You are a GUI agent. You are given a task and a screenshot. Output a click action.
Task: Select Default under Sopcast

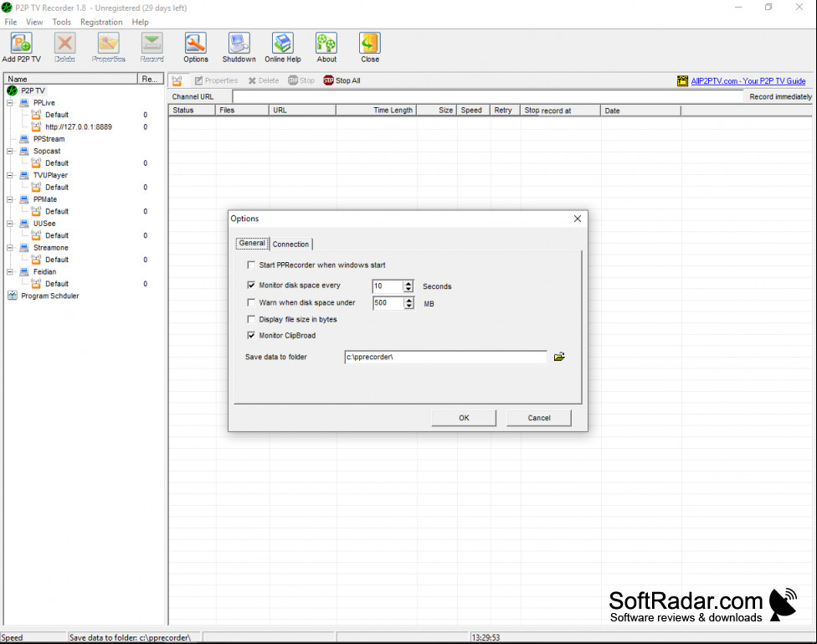click(57, 163)
